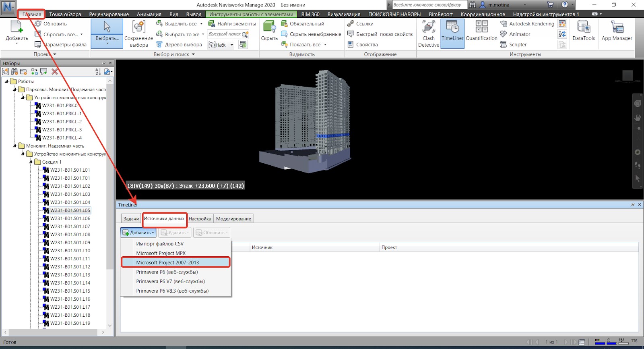Viewport: 644px width, 349px height.
Task: Click the Project (Проект) column header
Action: pos(509,247)
